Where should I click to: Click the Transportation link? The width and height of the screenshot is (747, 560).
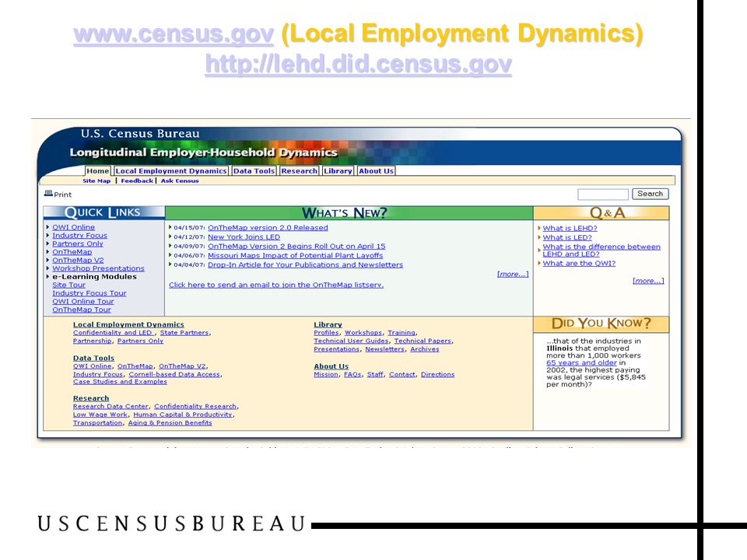click(x=98, y=422)
